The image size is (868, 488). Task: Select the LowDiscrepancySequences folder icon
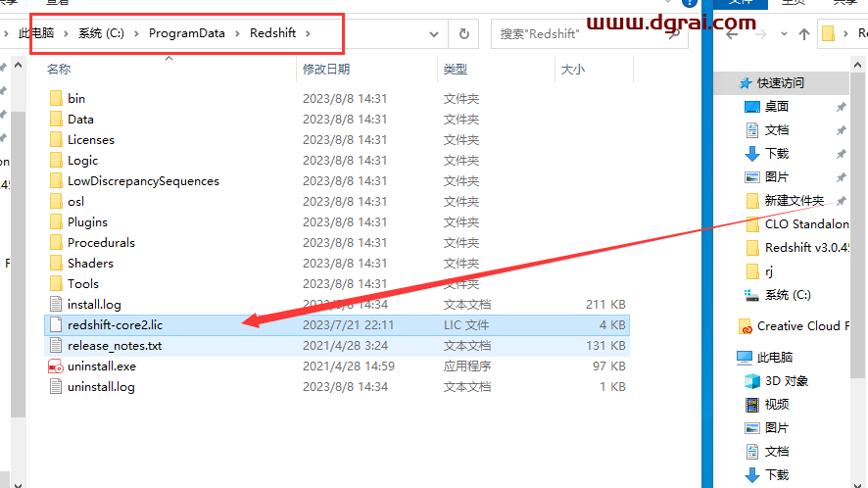(x=56, y=180)
